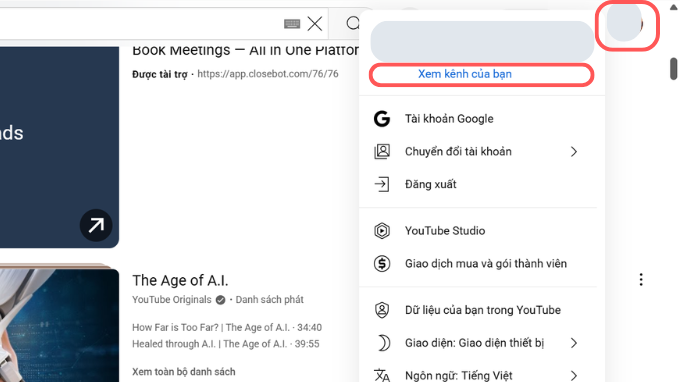Image resolution: width=680 pixels, height=382 pixels.
Task: Open 'Xem kênh của bạn' link
Action: [465, 74]
